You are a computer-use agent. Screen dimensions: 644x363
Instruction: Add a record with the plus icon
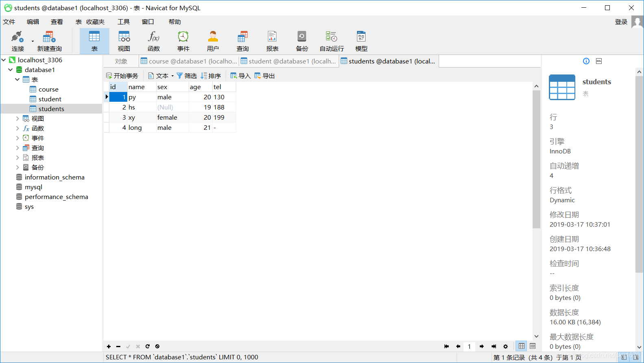(109, 346)
